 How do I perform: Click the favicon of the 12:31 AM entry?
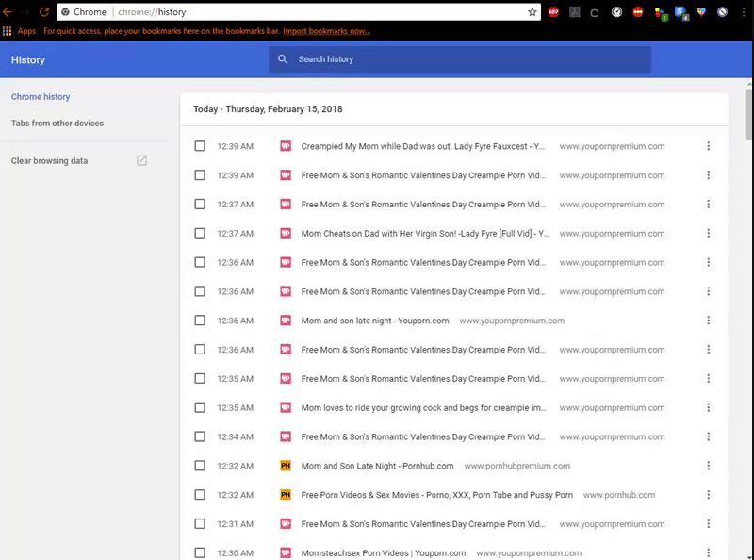click(286, 524)
